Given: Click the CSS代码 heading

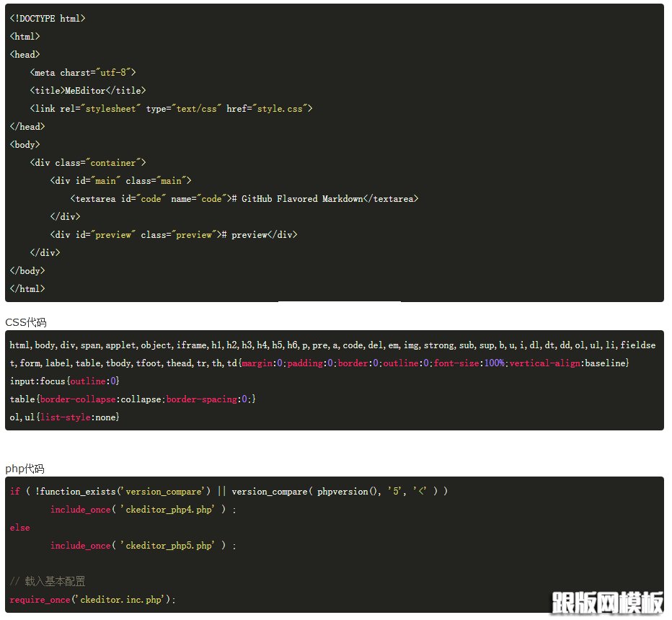Looking at the screenshot, I should (26, 322).
